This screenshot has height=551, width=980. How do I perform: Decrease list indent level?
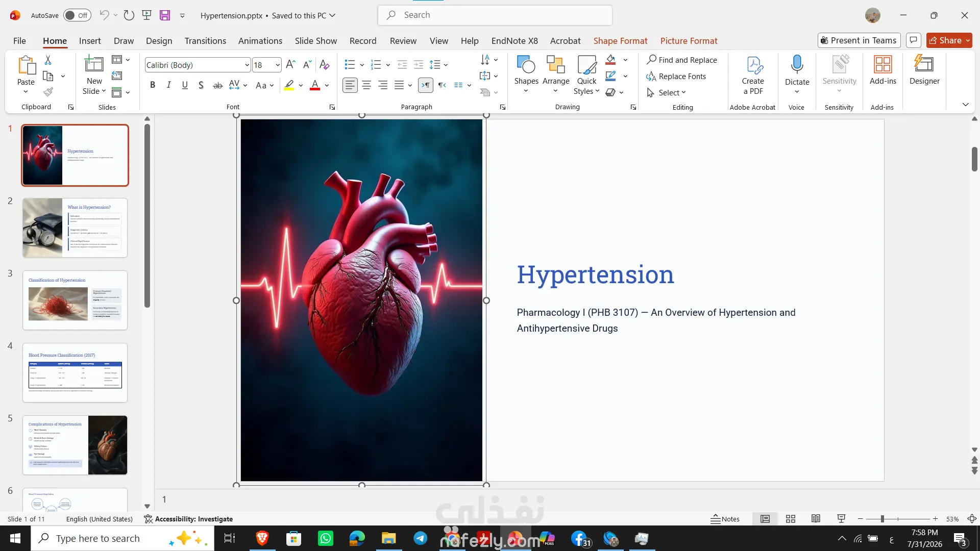(x=402, y=65)
